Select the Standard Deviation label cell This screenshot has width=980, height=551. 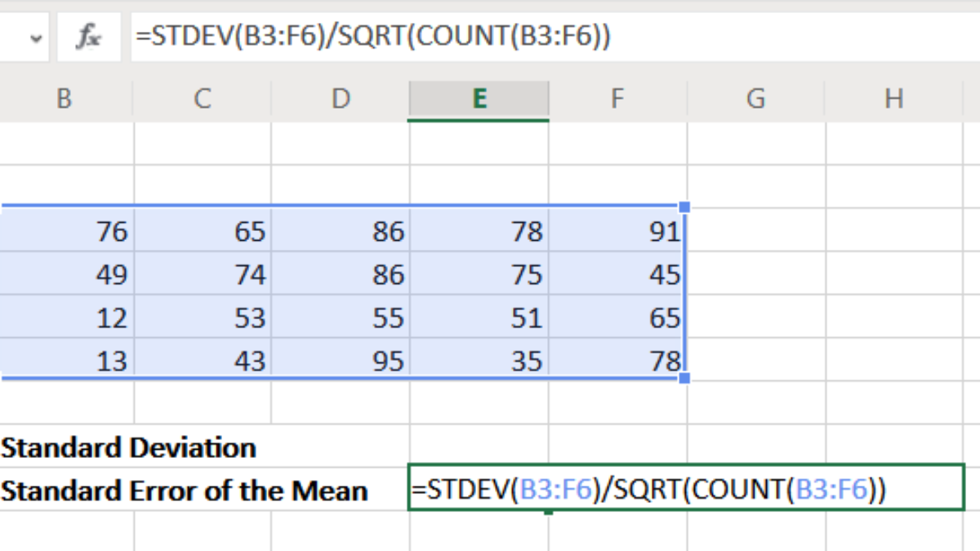pyautogui.click(x=129, y=447)
